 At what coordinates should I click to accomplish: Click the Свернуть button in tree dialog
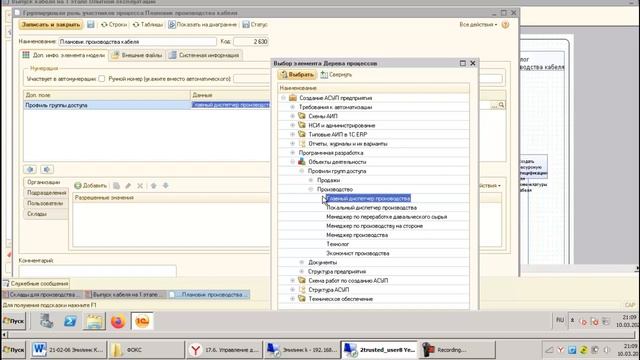pos(336,75)
